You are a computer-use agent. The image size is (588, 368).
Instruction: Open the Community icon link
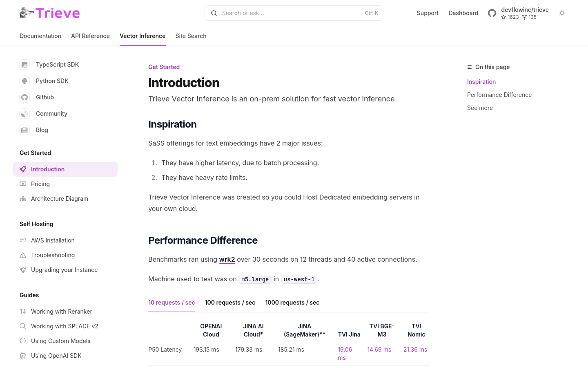pos(24,114)
